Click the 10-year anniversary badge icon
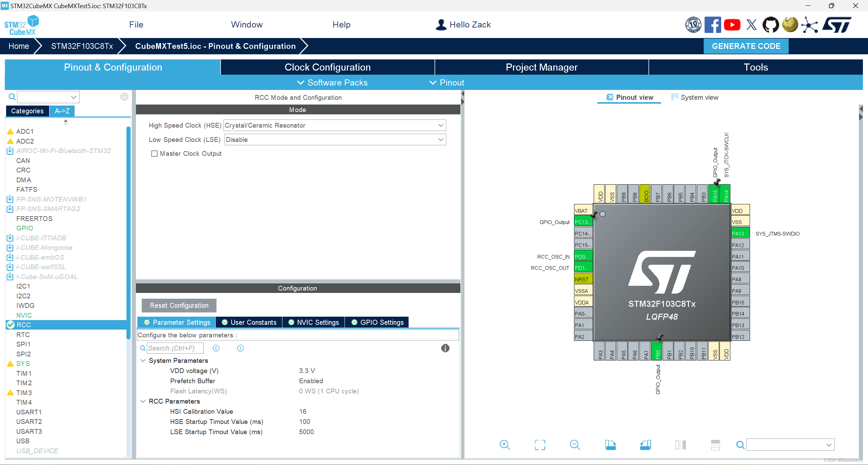 click(693, 25)
